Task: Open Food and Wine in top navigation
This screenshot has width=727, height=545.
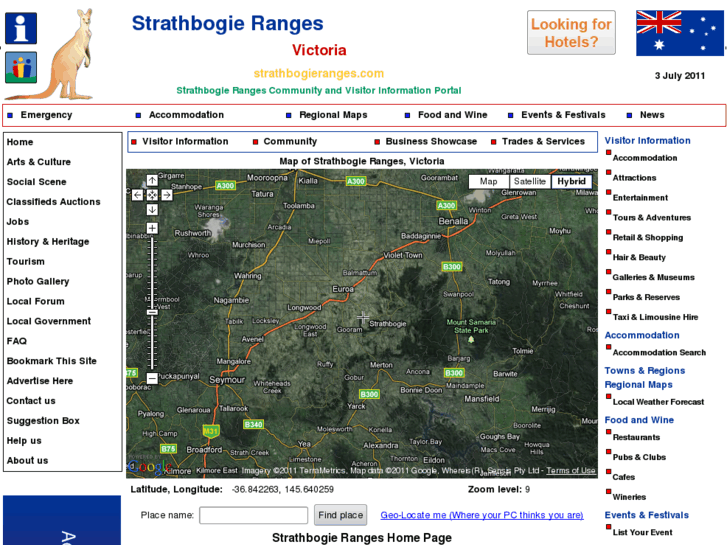Action: tap(453, 115)
